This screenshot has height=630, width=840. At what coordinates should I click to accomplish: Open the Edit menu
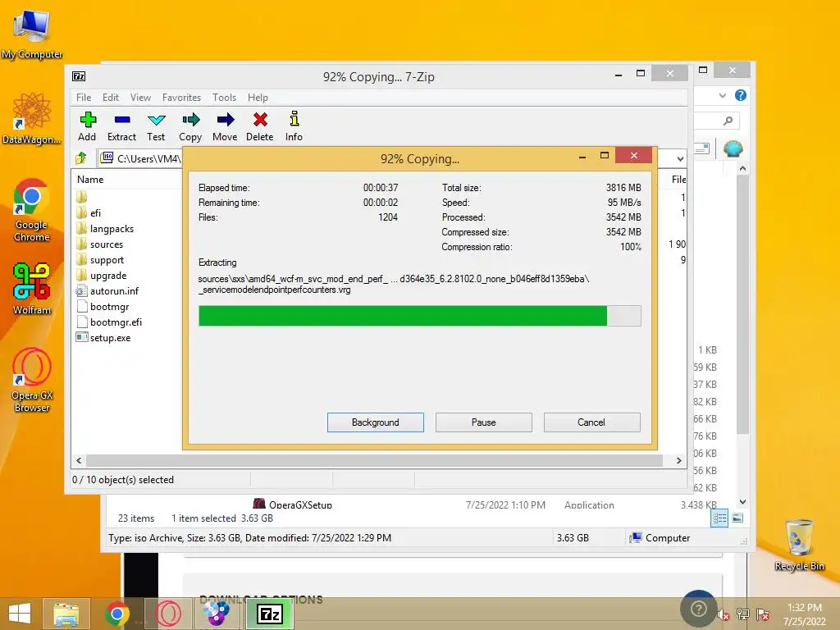pos(111,98)
